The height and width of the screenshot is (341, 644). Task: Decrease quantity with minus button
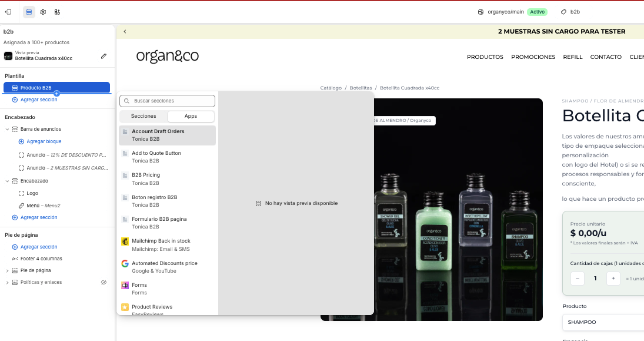coord(577,279)
